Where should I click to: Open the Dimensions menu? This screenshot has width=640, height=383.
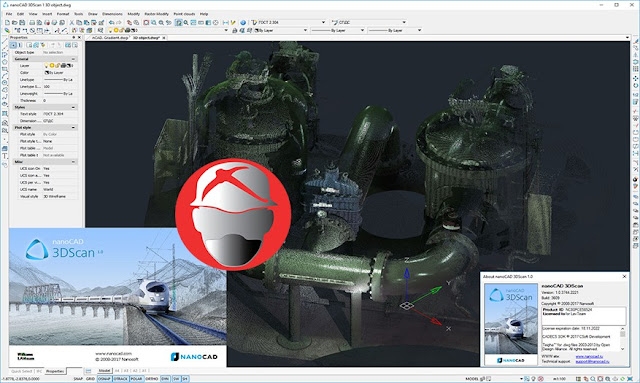tap(112, 14)
